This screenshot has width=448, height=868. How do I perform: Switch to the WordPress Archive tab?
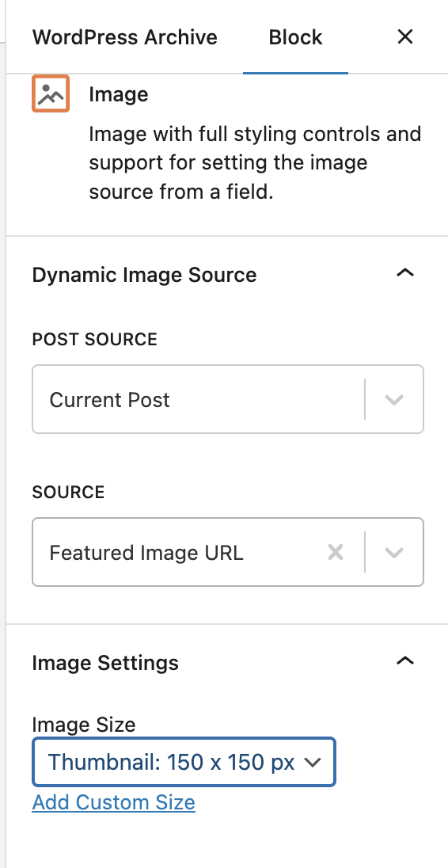point(124,37)
